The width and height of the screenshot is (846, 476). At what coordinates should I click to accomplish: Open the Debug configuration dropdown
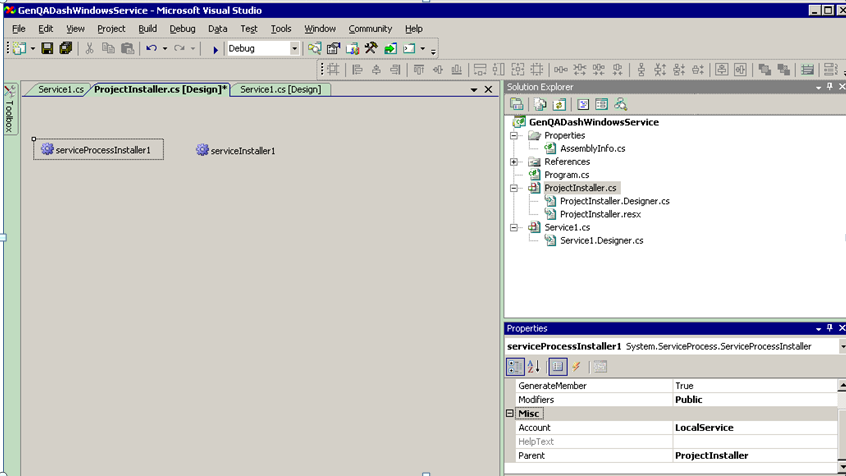pos(294,49)
